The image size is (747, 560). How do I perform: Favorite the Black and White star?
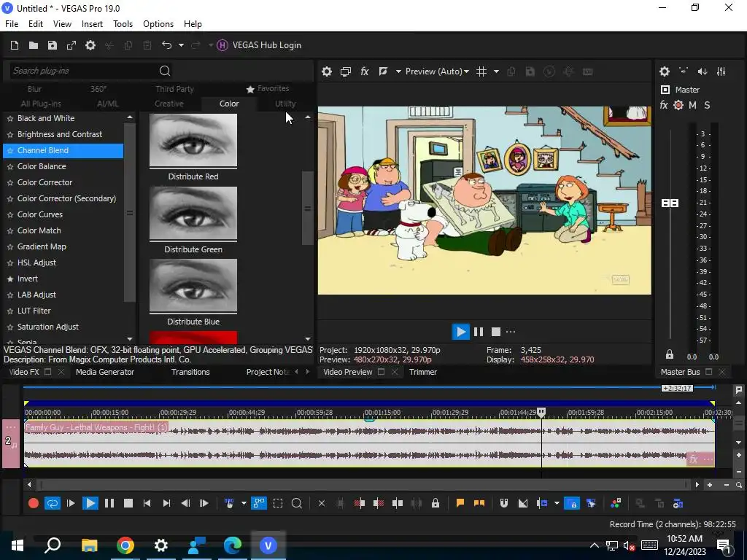(x=10, y=119)
